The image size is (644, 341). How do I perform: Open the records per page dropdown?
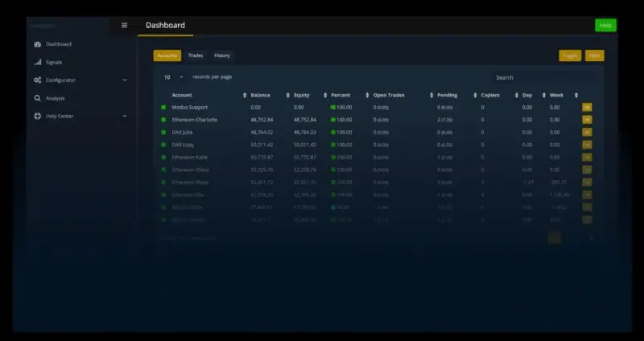click(x=173, y=77)
